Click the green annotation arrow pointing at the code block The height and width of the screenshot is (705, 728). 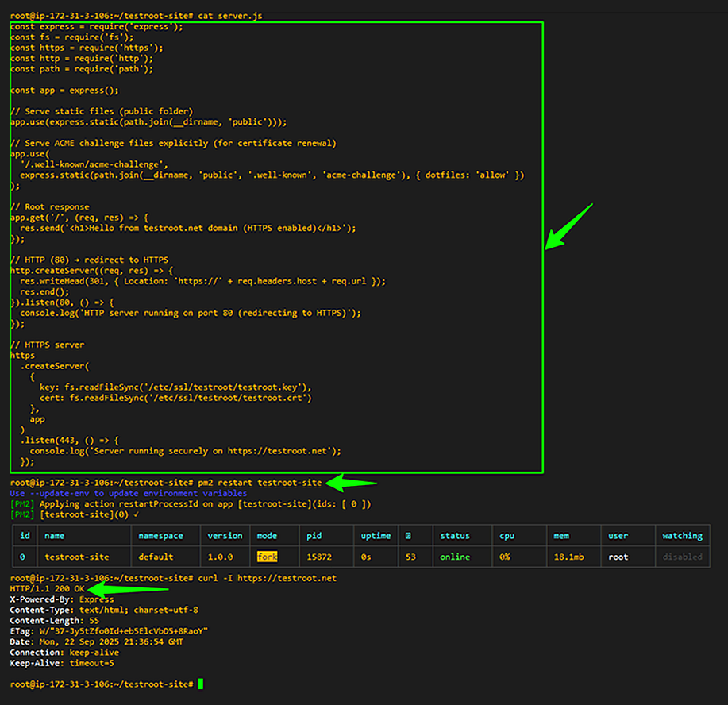point(568,228)
